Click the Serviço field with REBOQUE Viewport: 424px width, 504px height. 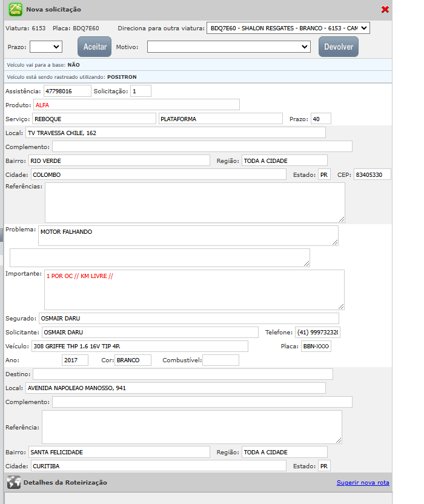coord(94,119)
